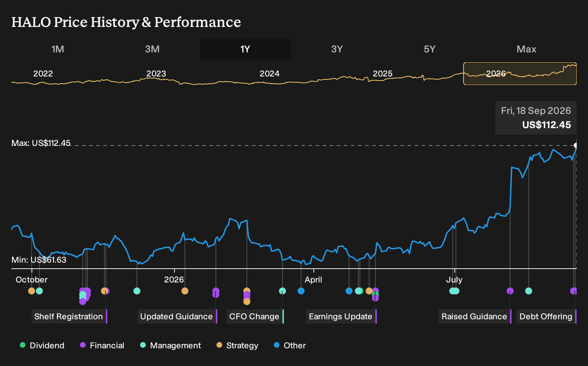Click the Min: US$61.63 label
The height and width of the screenshot is (366, 588).
[39, 260]
